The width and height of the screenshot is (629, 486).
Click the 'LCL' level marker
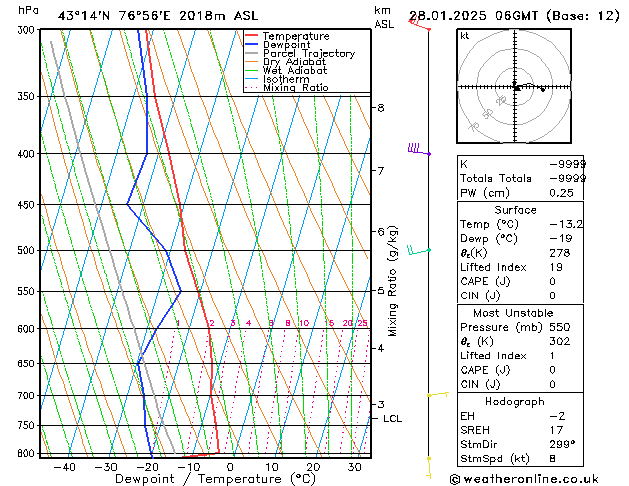pyautogui.click(x=392, y=419)
